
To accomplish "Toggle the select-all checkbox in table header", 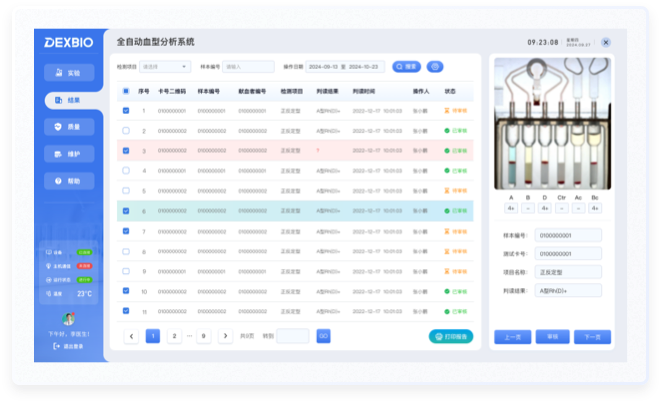I will click(x=125, y=91).
